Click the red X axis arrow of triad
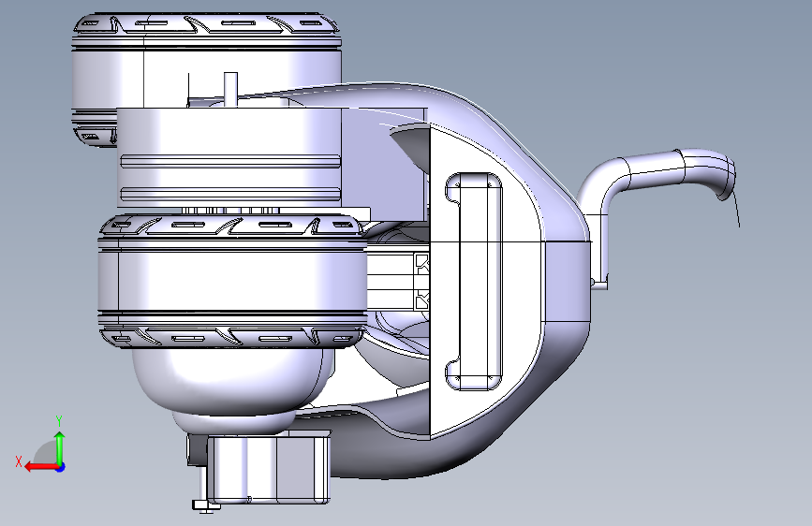Image resolution: width=812 pixels, height=526 pixels. coord(41,467)
